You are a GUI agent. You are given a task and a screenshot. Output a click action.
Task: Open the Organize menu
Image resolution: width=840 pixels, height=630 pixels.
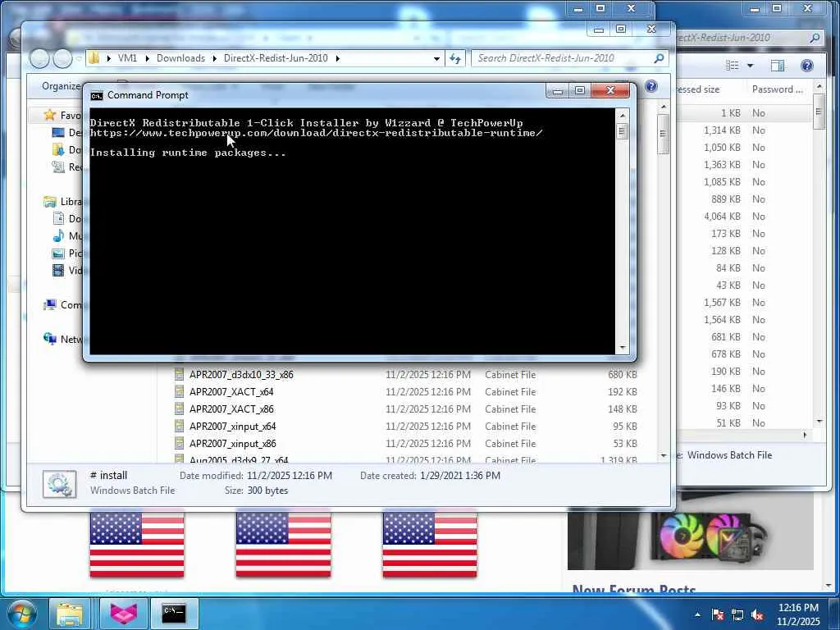(62, 86)
